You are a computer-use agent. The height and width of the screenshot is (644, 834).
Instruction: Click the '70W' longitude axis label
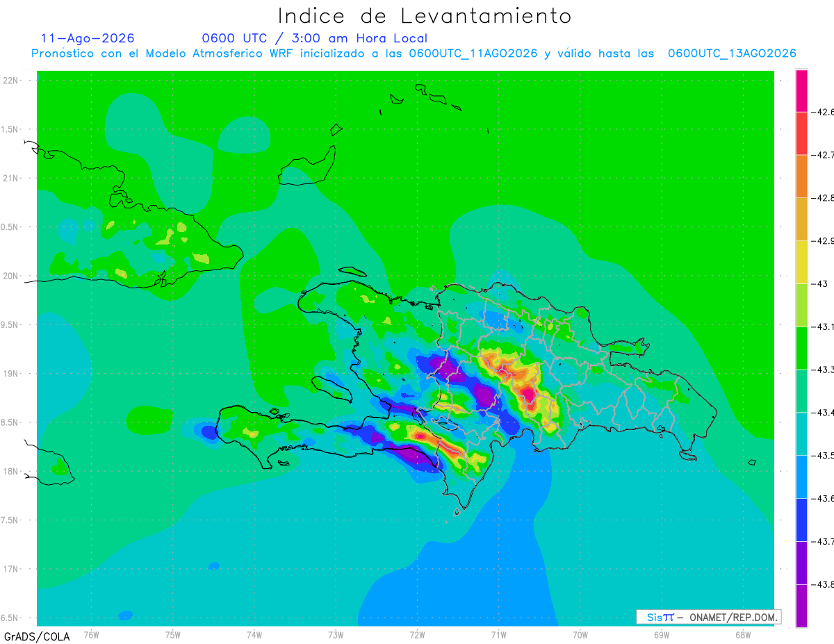[580, 635]
